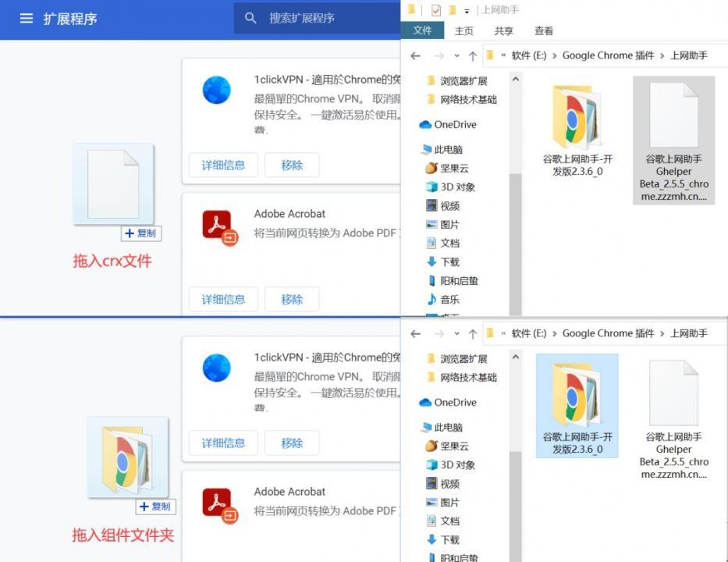Go back in the upper Explorer window
This screenshot has width=728, height=562.
click(416, 56)
